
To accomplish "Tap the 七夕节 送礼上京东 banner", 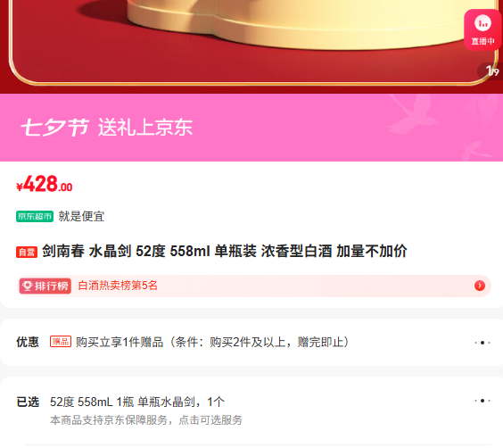I will (251, 128).
